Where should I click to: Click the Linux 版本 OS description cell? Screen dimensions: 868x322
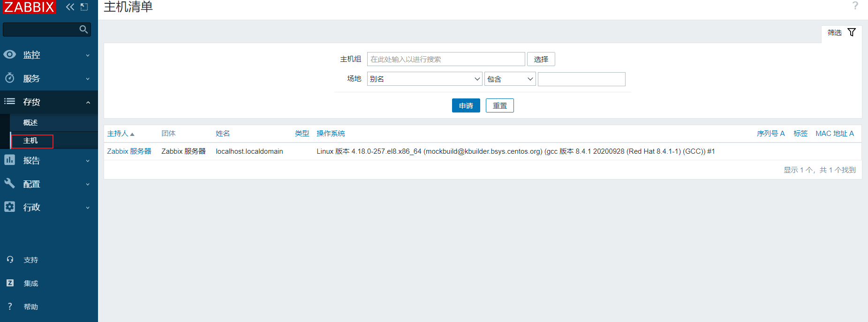click(x=516, y=151)
